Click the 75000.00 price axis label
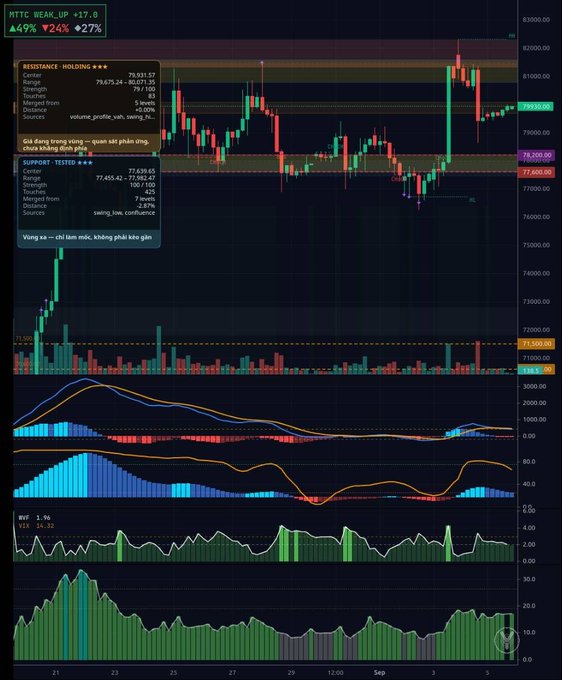 [x=536, y=245]
